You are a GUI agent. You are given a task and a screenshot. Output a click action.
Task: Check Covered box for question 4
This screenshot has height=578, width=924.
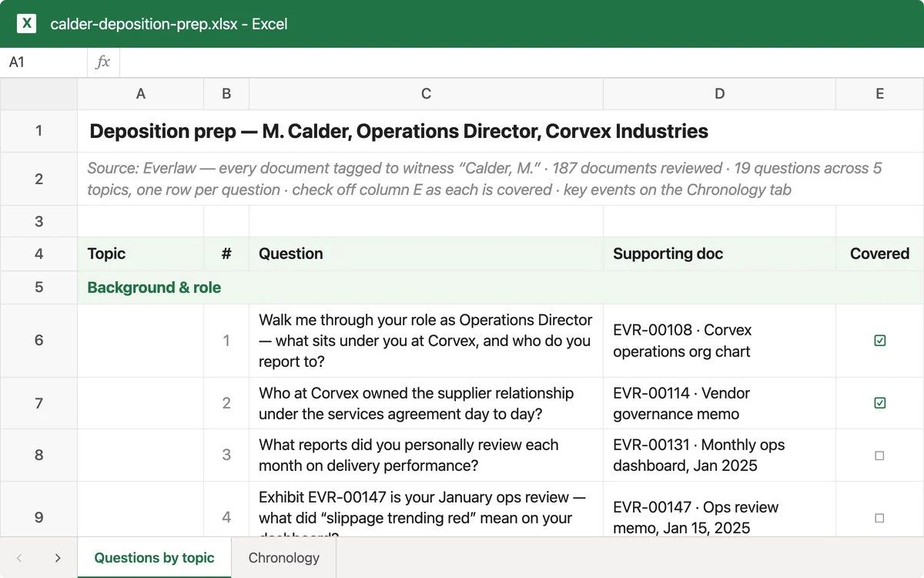coord(880,518)
